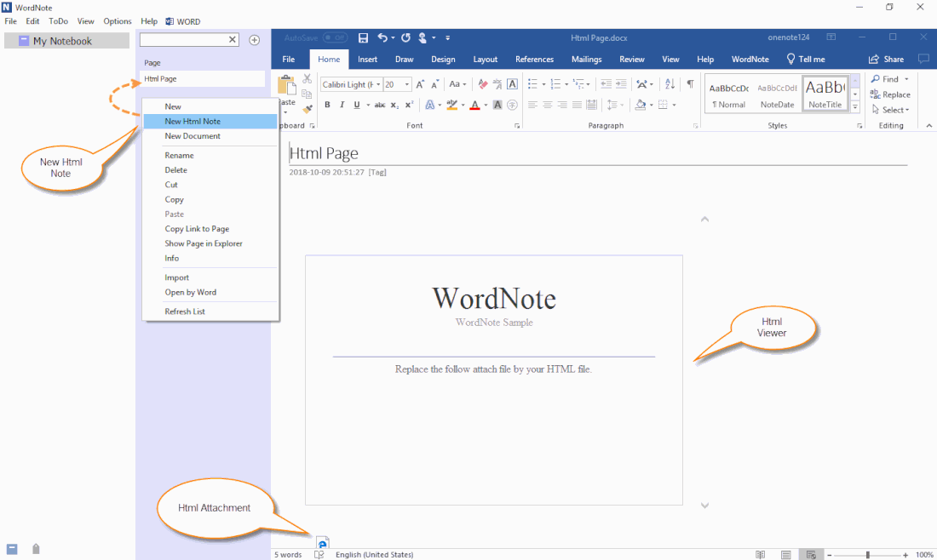Open the font name dropdown
The image size is (937, 560).
point(378,85)
